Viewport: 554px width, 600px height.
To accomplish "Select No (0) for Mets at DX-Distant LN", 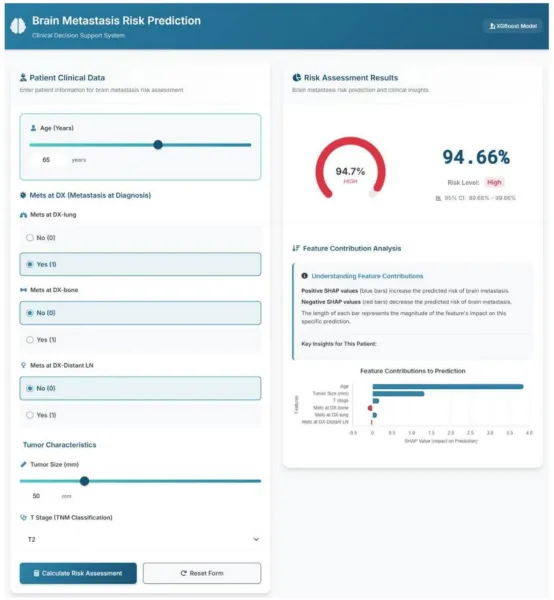I will [140, 388].
